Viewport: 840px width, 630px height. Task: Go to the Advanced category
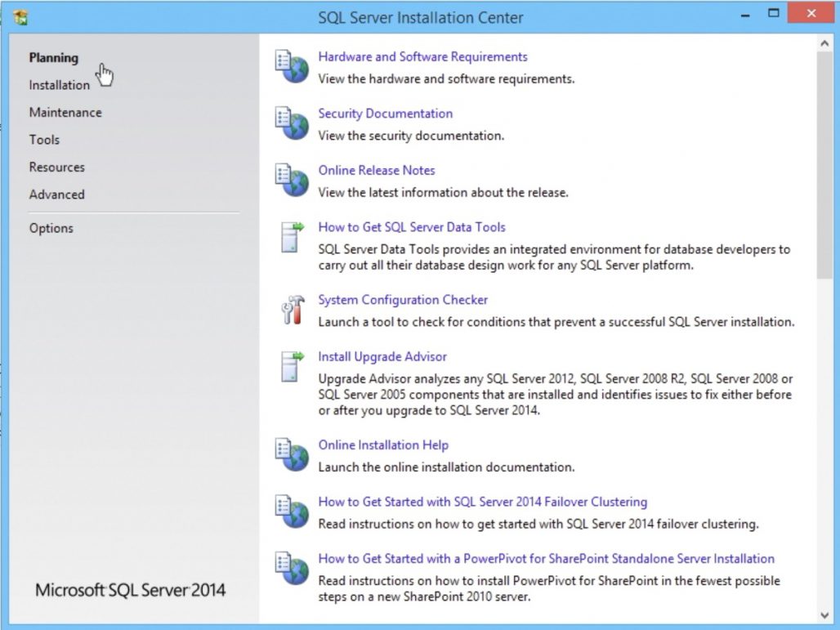56,194
